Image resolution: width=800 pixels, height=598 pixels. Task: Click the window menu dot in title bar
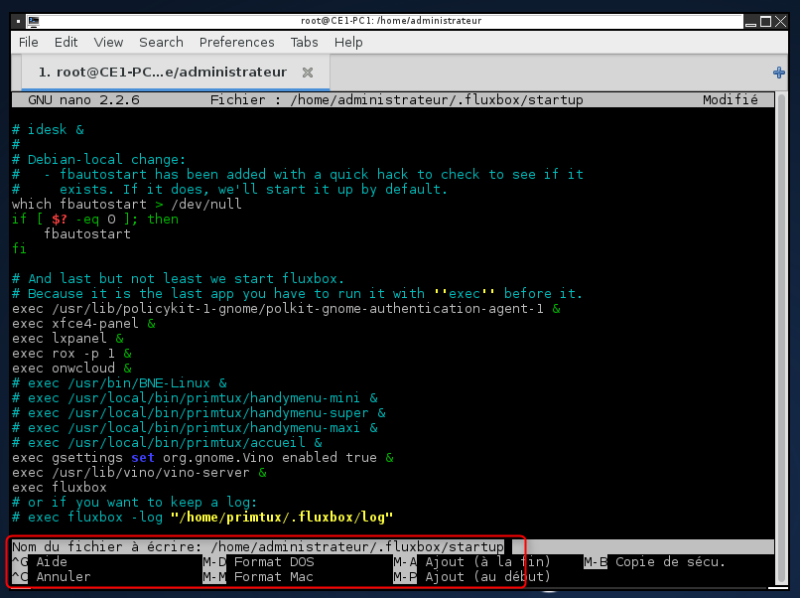coord(18,21)
